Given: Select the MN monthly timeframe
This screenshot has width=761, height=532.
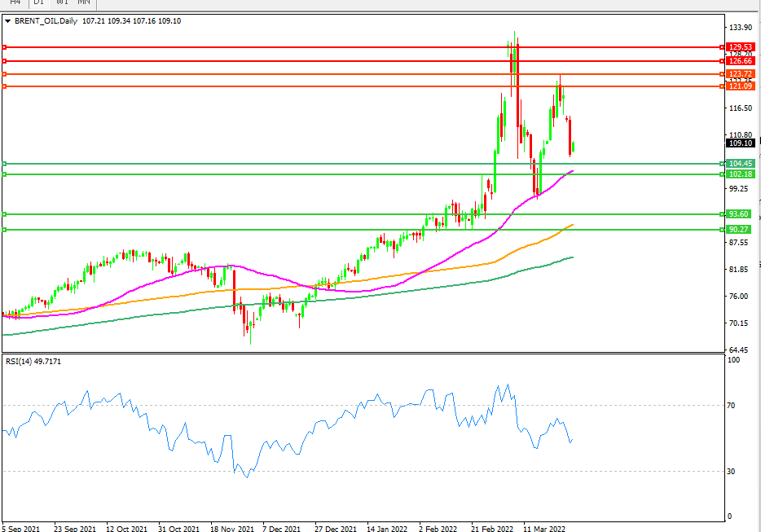Looking at the screenshot, I should tap(84, 3).
